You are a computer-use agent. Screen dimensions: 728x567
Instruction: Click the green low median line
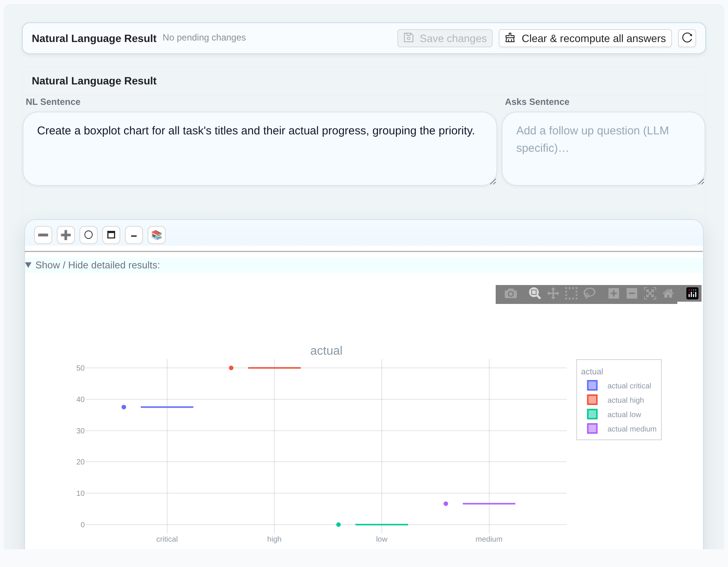coord(382,525)
